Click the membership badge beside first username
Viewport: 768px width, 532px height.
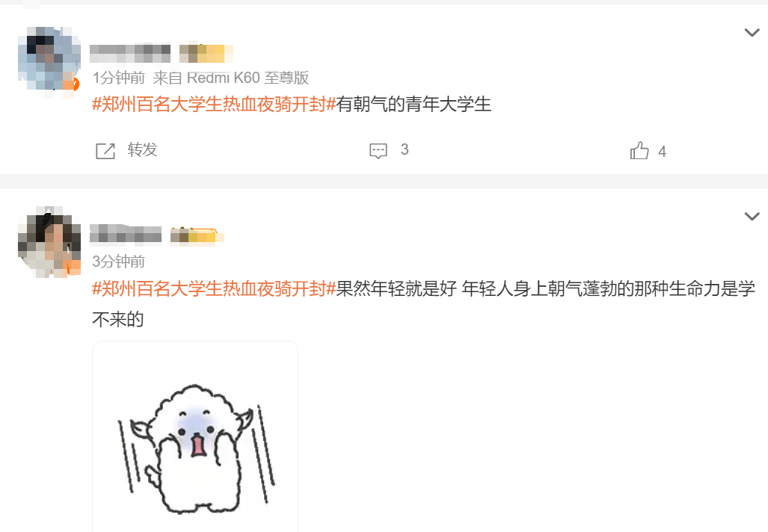[206, 53]
